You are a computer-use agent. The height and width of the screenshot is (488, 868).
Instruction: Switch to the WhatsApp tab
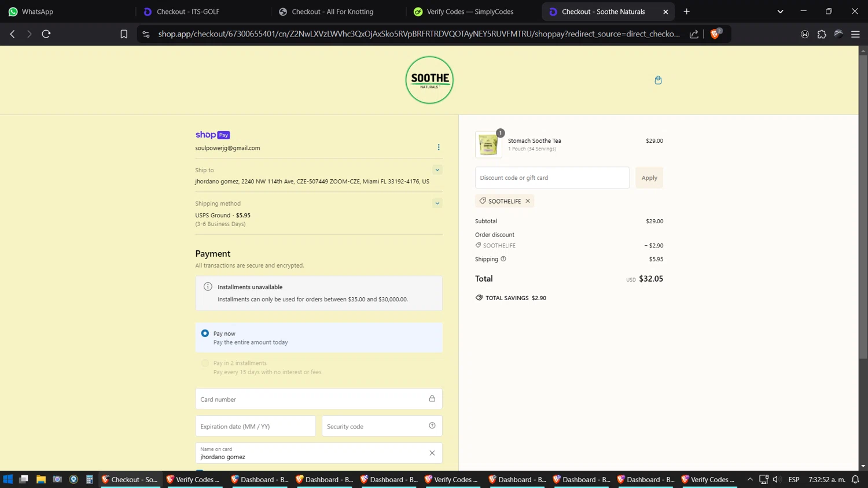point(67,12)
